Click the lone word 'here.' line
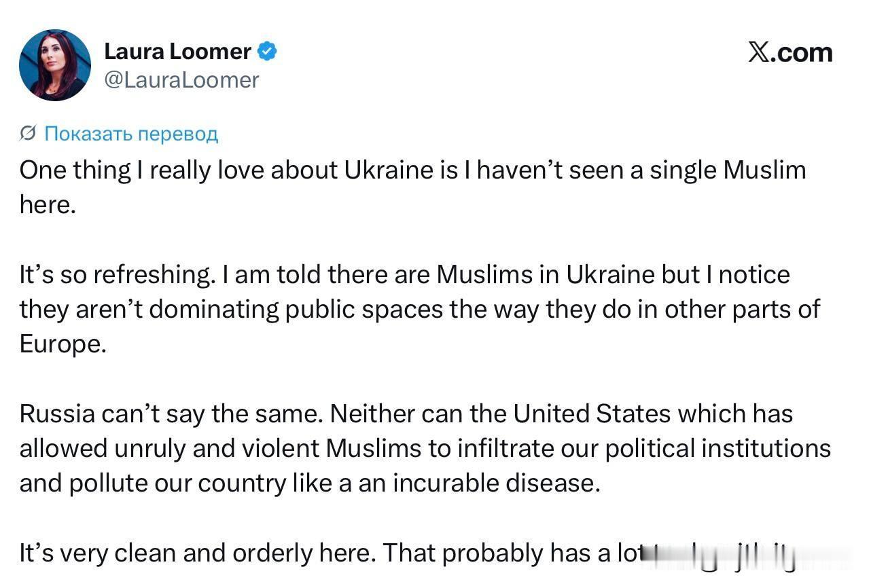The width and height of the screenshot is (869, 588). click(x=47, y=204)
